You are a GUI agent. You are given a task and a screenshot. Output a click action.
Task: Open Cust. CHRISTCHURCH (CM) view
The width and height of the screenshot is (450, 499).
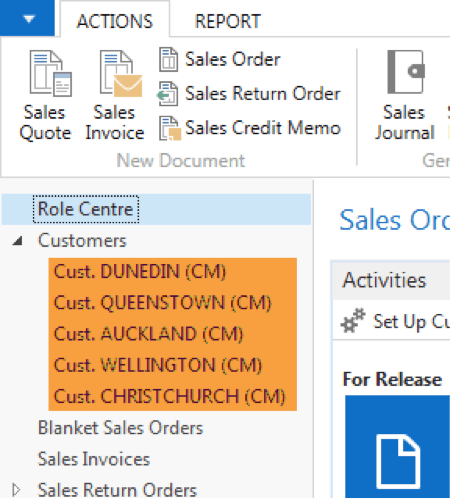170,396
